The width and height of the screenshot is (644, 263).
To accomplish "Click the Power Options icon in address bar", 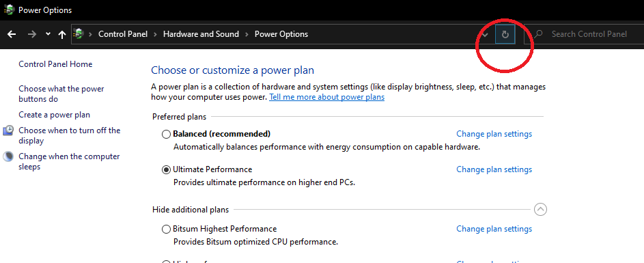I will tap(79, 34).
